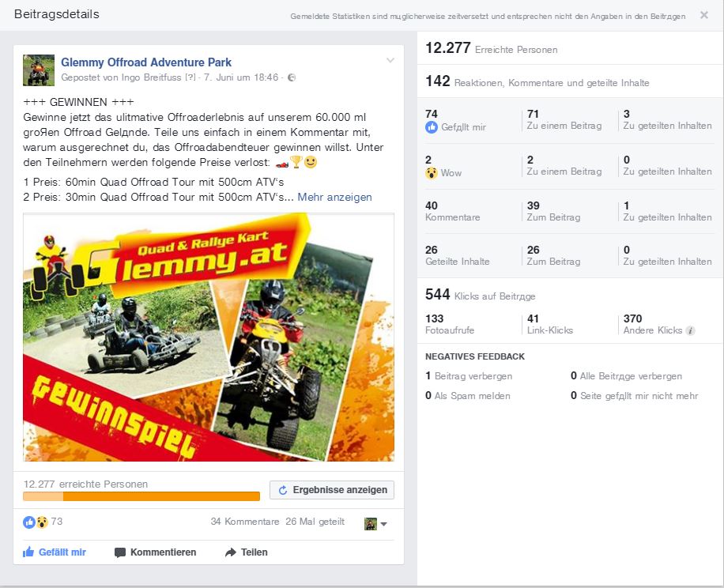The width and height of the screenshot is (724, 588).
Task: Click the 3 Zu geteilten Inhalten likes value
Action: click(667, 119)
